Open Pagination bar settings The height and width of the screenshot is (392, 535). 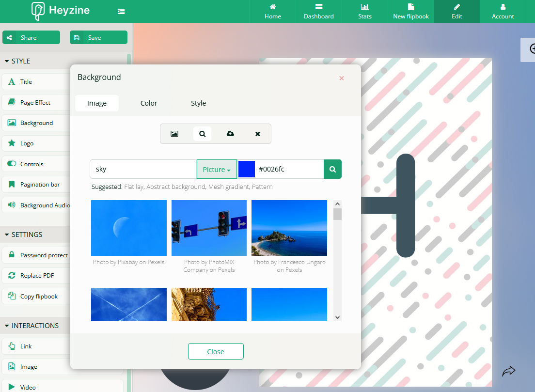pos(36,185)
